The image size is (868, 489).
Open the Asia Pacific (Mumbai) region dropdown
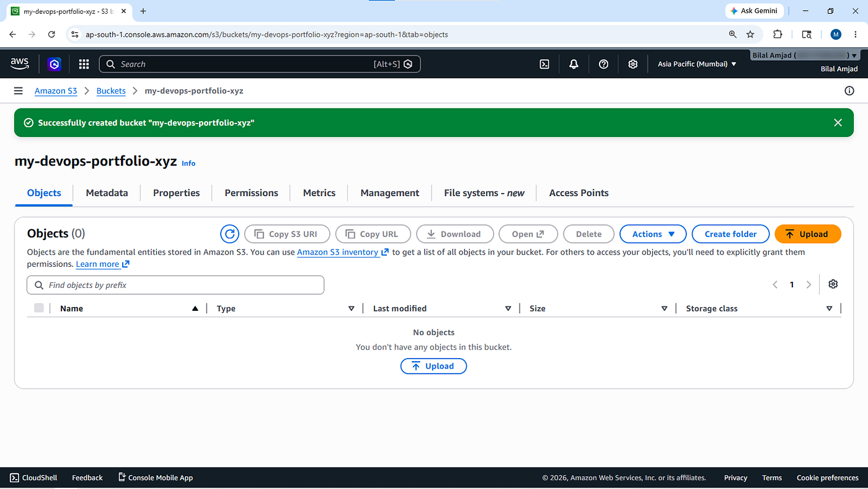point(697,64)
